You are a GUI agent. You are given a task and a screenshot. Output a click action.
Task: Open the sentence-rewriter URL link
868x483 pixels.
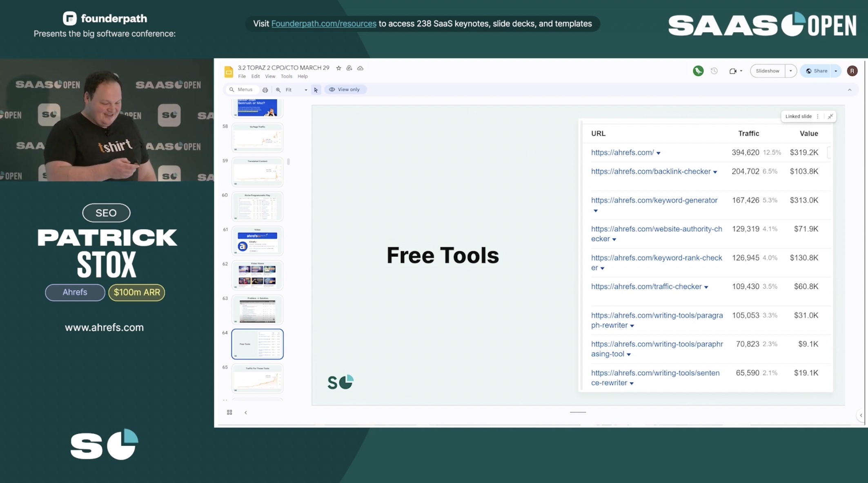tap(655, 378)
